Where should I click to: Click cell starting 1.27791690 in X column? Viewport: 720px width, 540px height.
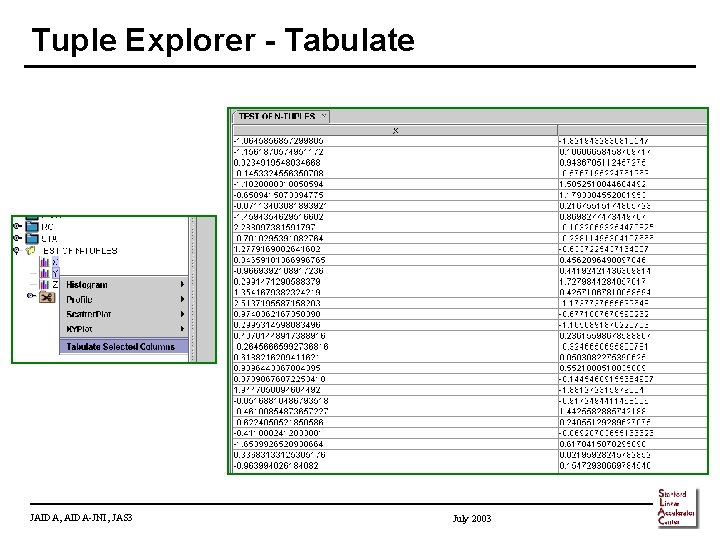click(395, 249)
